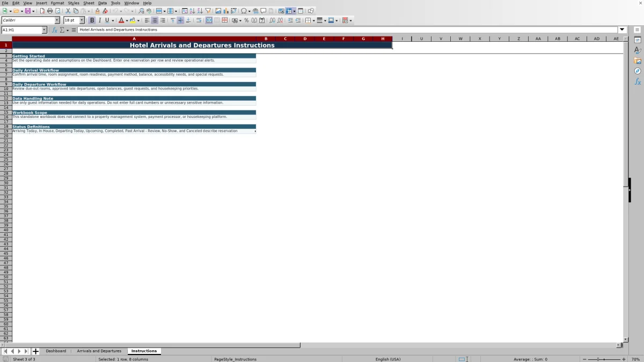Click zoom out minus button
The image size is (644, 362).
[x=584, y=359]
